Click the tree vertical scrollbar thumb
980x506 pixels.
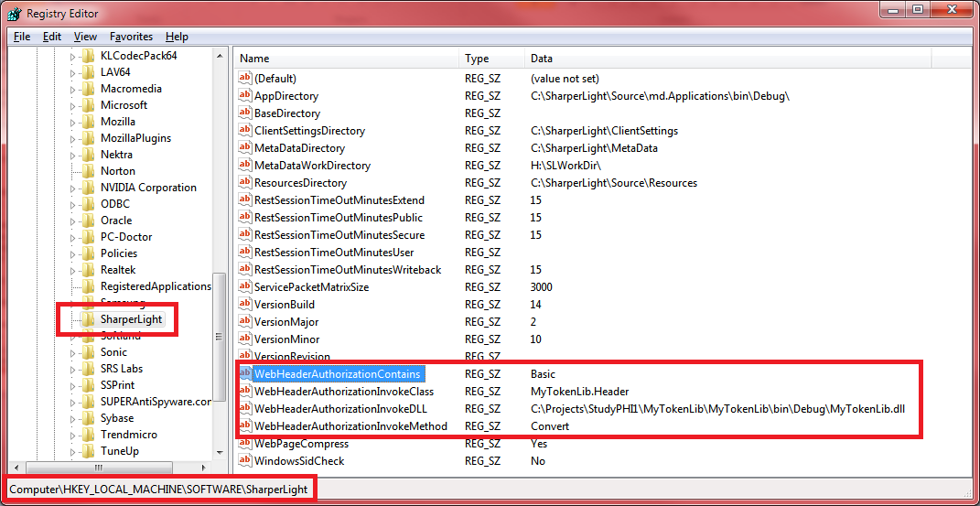pyautogui.click(x=220, y=336)
